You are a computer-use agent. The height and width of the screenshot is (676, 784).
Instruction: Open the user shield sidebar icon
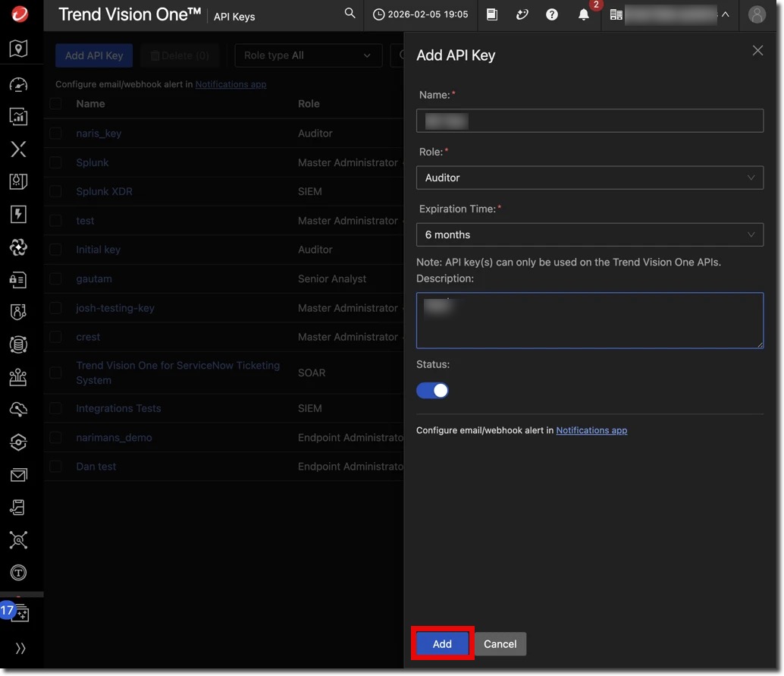pyautogui.click(x=18, y=312)
